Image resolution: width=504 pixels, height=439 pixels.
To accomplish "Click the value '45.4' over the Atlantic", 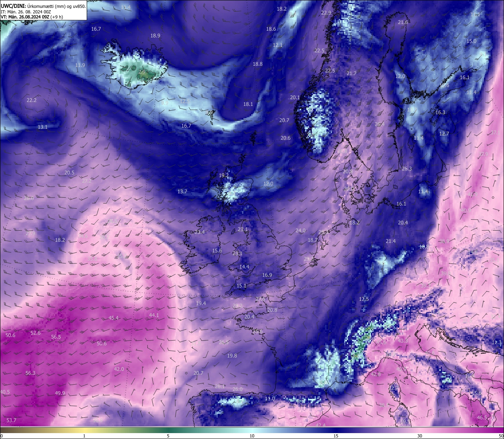I will pos(113,318).
